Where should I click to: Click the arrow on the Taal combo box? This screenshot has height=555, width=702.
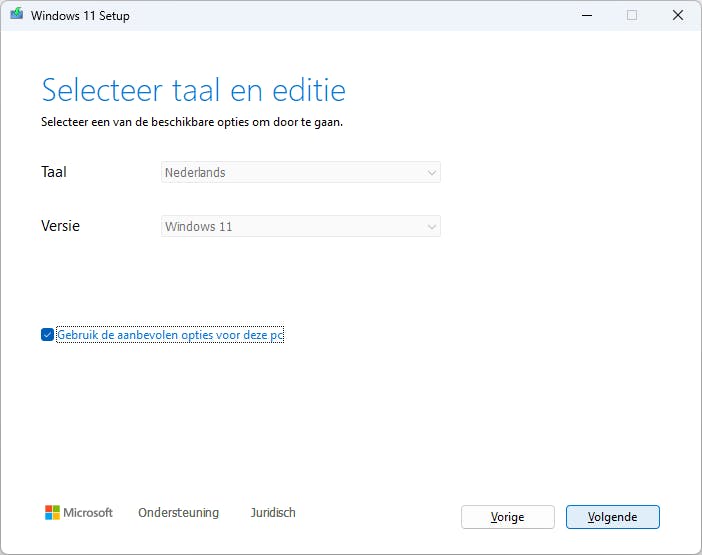pyautogui.click(x=431, y=173)
